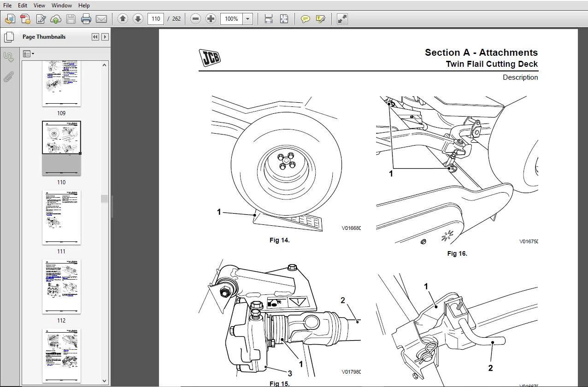This screenshot has width=588, height=387.
Task: Select the page 111 thumbnail
Action: 61,217
